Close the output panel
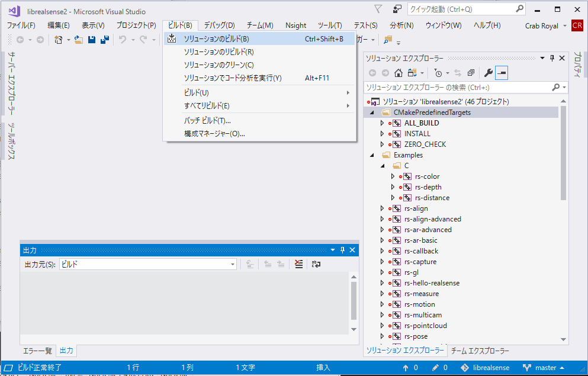The image size is (588, 376). tap(352, 250)
